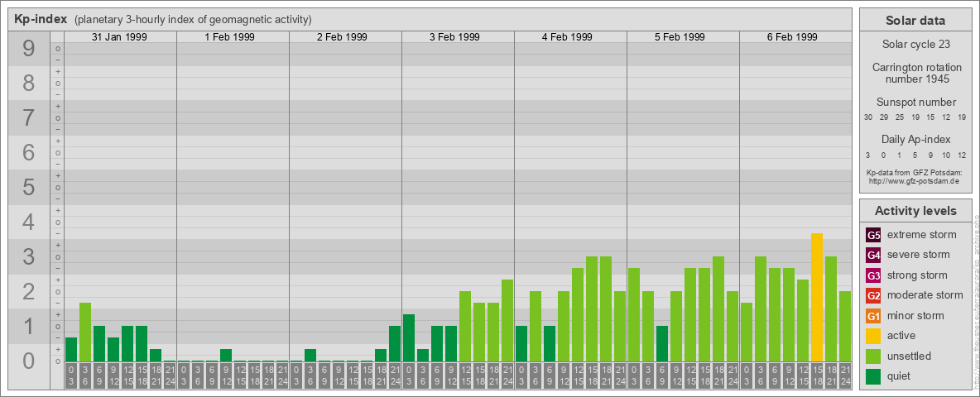Select the dark green quiet swatch
The image size is (980, 397).
873,375
